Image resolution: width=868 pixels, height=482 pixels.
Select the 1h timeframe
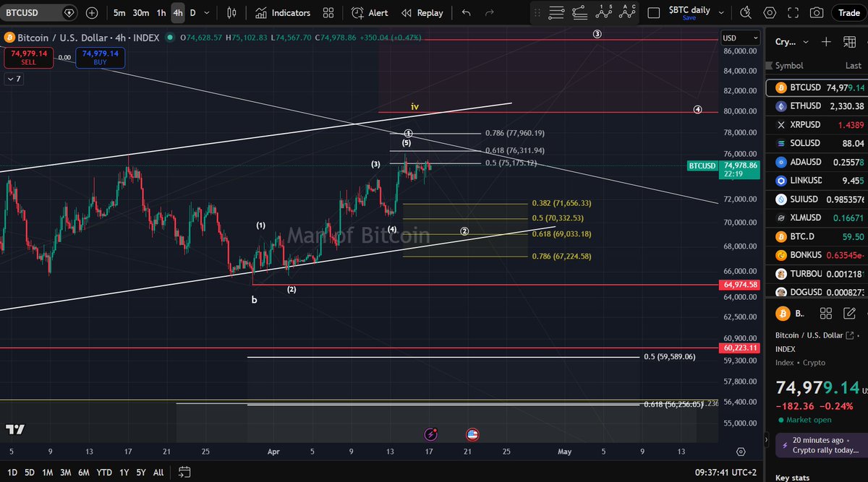click(161, 13)
